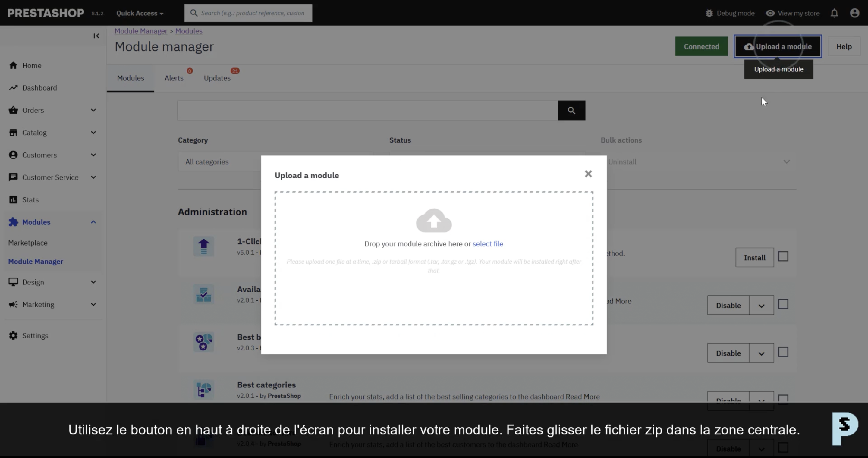Screen dimensions: 868x458
Task: Open the Quick Access dropdown
Action: point(140,13)
